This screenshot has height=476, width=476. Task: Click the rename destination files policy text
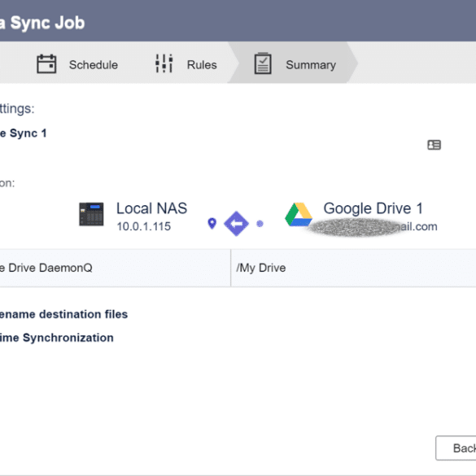(x=63, y=314)
